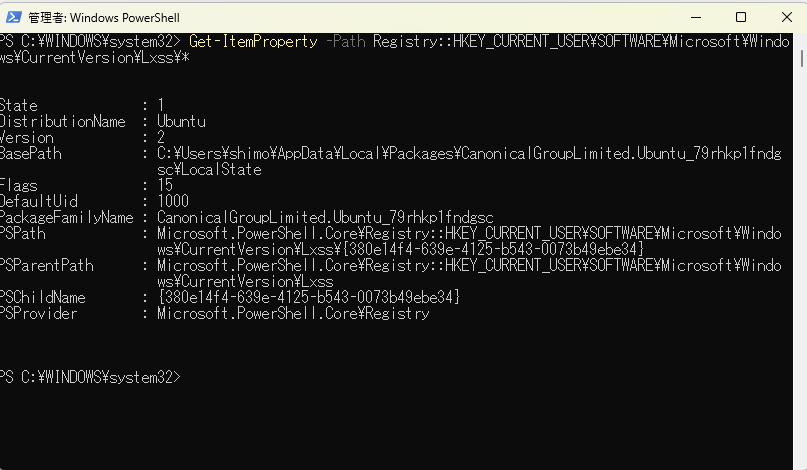The height and width of the screenshot is (470, 807).
Task: Click the PSPath value first line
Action: pos(469,233)
